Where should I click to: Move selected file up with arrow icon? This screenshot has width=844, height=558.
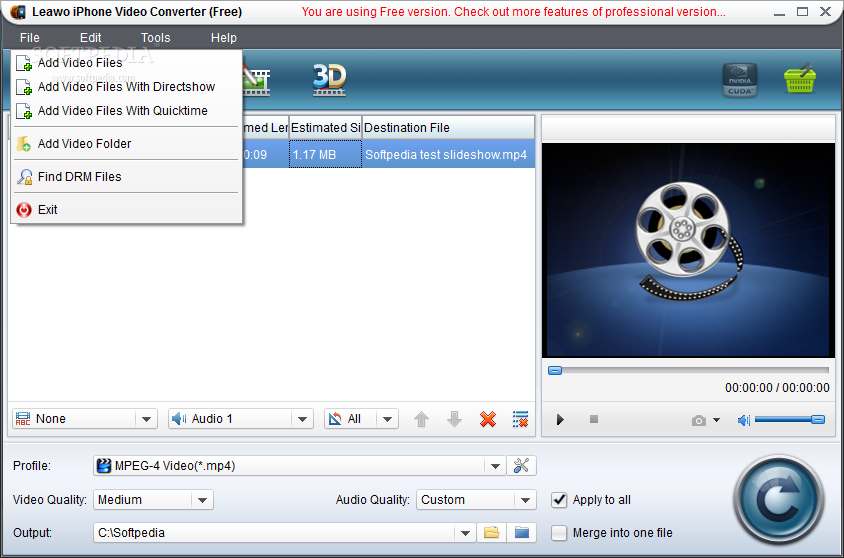click(421, 419)
